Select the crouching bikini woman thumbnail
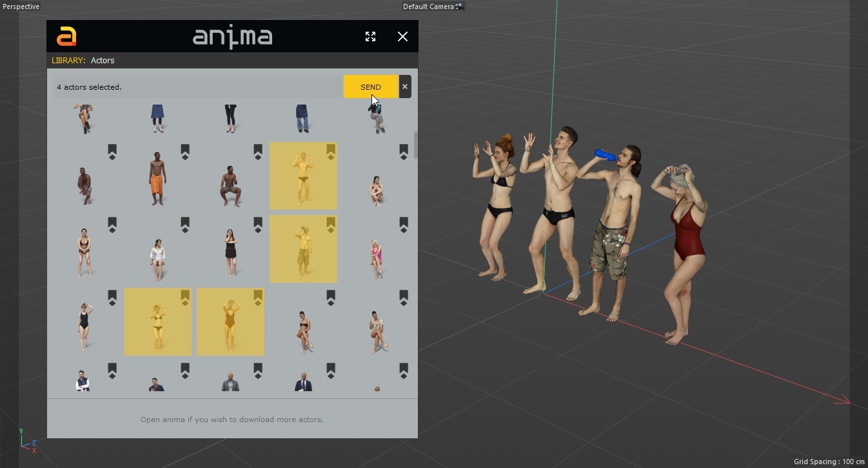This screenshot has height=468, width=868. tap(377, 190)
